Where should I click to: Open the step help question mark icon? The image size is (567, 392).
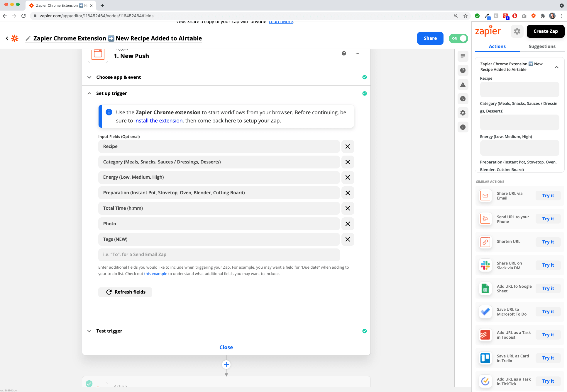tap(344, 53)
